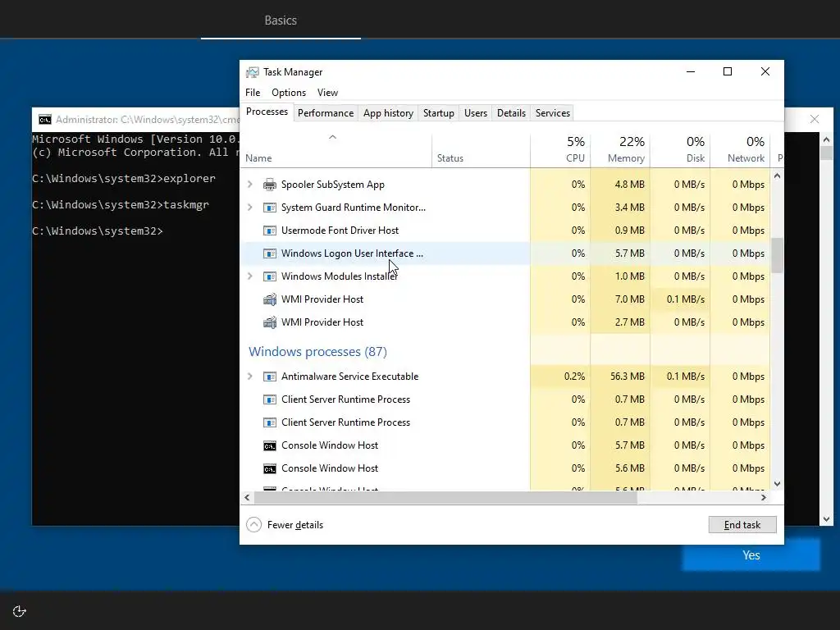Image resolution: width=840 pixels, height=630 pixels.
Task: Sort by the Network column header
Action: tap(741, 149)
